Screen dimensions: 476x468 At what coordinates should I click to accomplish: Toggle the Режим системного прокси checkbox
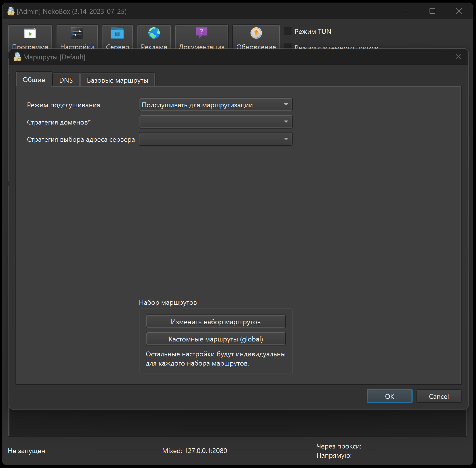(288, 46)
